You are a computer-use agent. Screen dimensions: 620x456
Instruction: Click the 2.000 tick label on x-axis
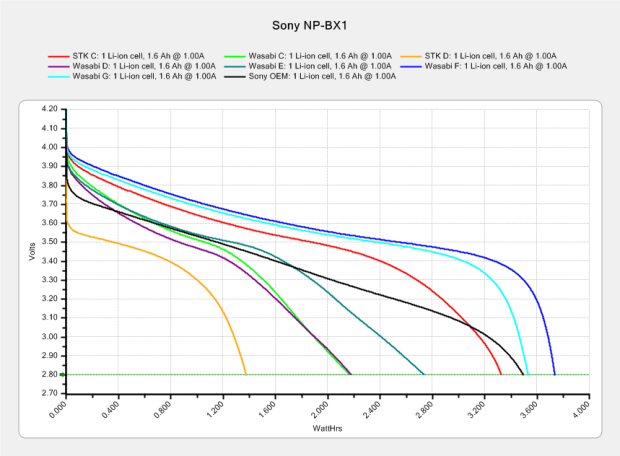(319, 409)
